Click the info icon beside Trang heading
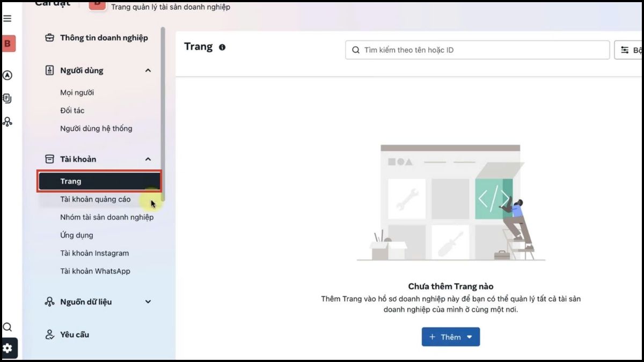Screen dimensions: 644x362 (222, 47)
